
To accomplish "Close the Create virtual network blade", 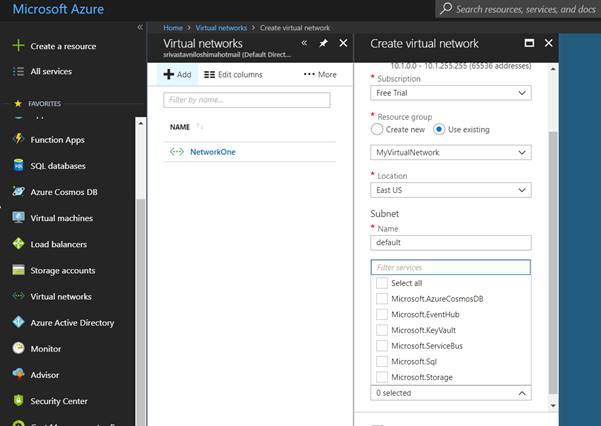I will (x=548, y=43).
